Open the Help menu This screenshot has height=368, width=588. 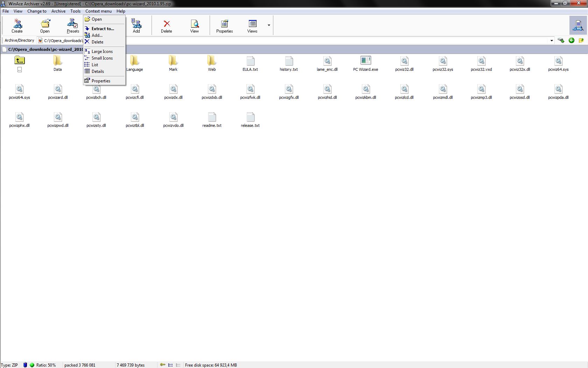(121, 11)
